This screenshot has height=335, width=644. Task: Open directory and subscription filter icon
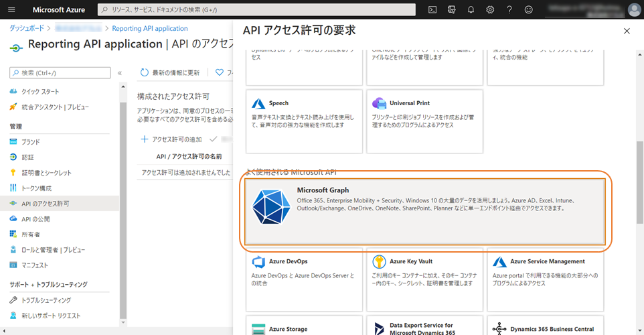coord(452,9)
